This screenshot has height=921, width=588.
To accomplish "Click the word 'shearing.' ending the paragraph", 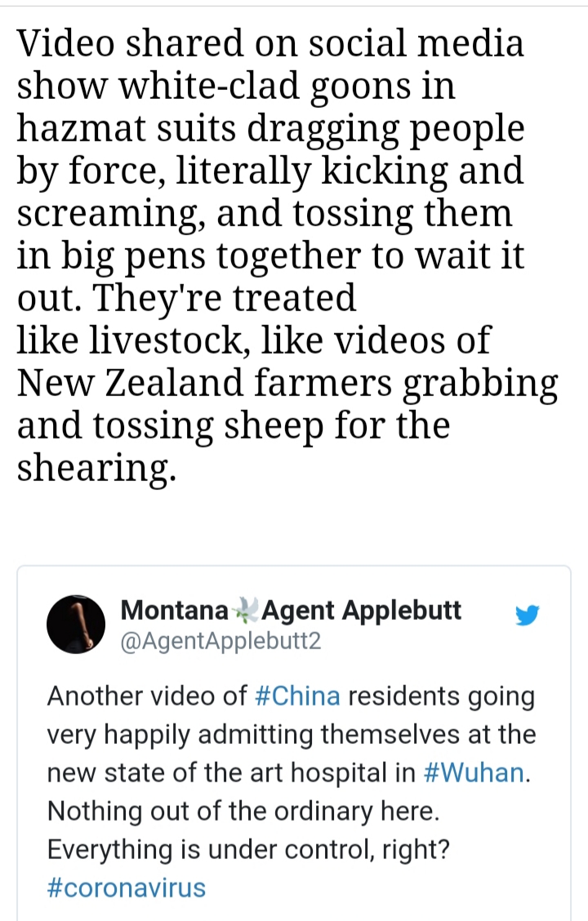I will pyautogui.click(x=96, y=468).
